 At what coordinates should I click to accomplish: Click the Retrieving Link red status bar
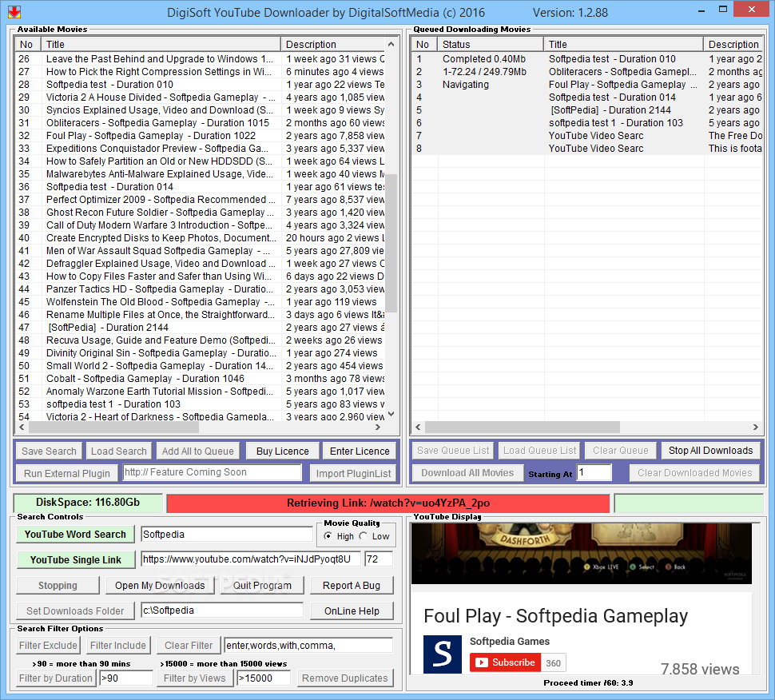pyautogui.click(x=388, y=503)
